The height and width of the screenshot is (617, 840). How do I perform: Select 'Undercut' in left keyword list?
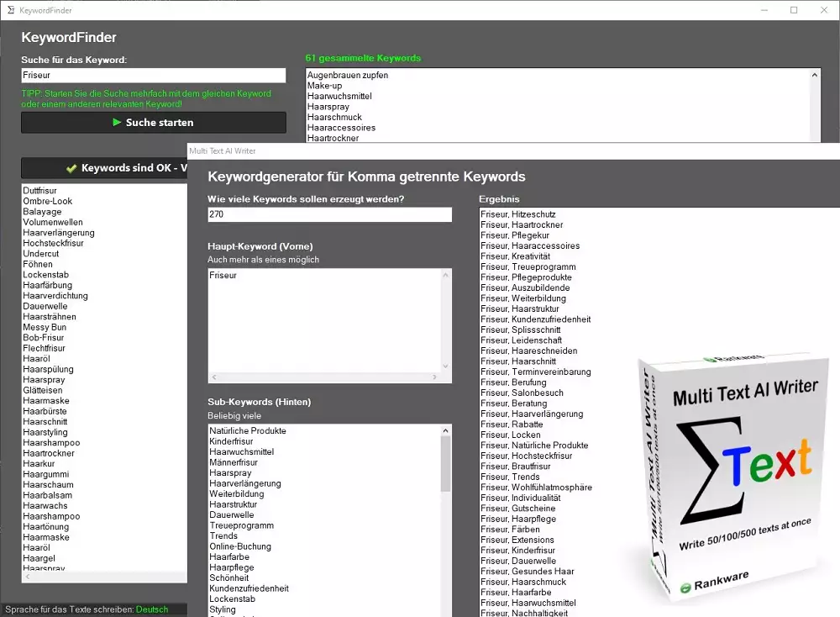click(x=40, y=254)
